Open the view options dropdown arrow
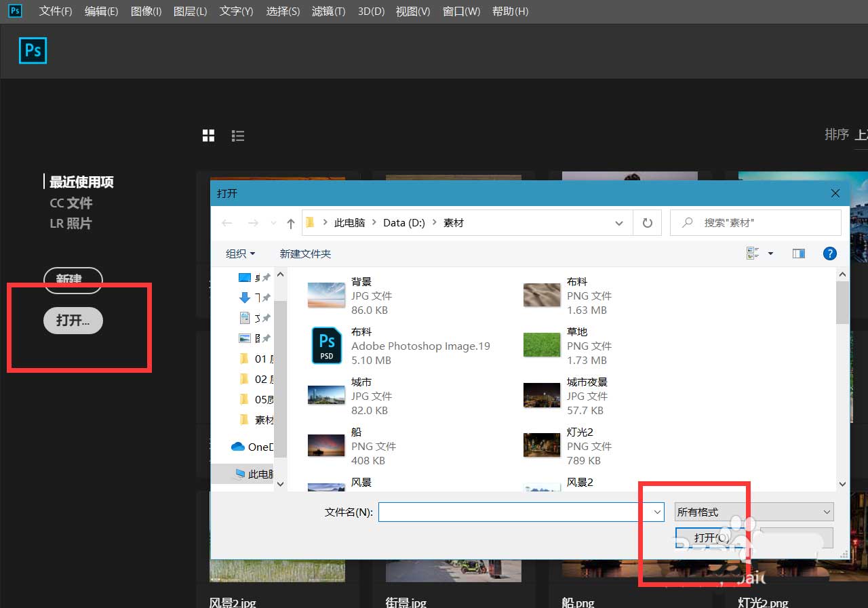This screenshot has width=868, height=608. pos(770,254)
